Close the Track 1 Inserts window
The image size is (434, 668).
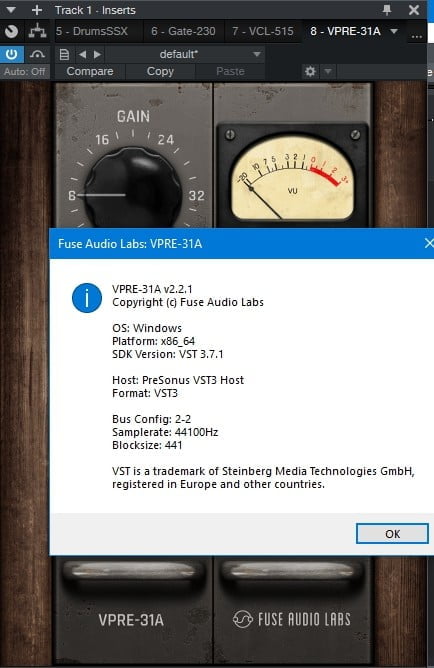[414, 10]
